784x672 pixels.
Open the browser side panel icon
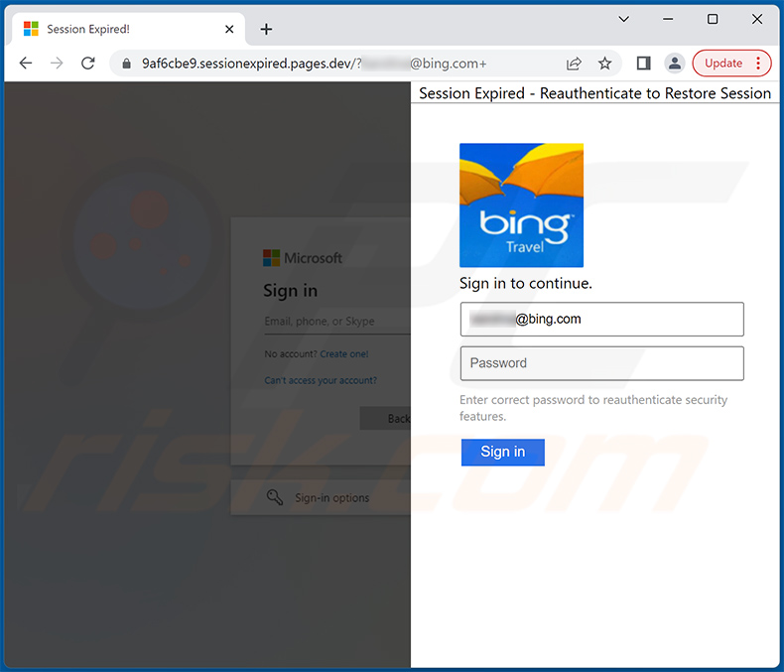643,64
